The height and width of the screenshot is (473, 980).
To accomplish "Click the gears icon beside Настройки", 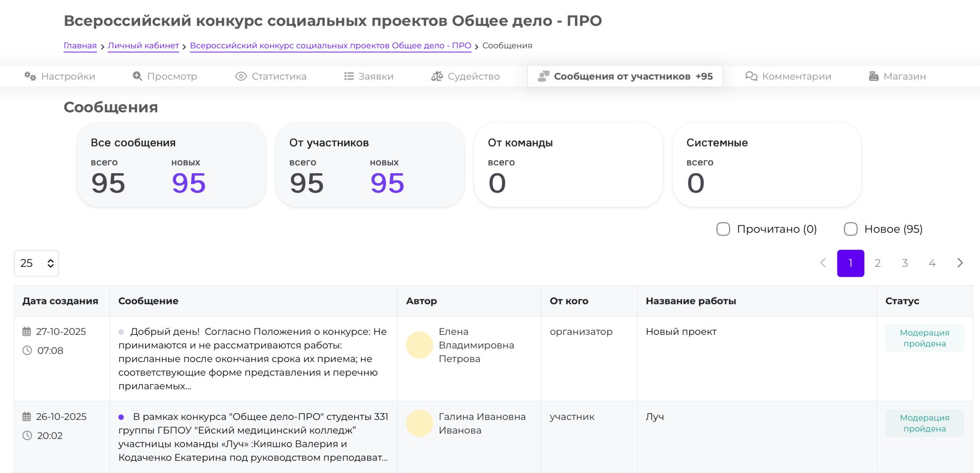I will (x=30, y=76).
